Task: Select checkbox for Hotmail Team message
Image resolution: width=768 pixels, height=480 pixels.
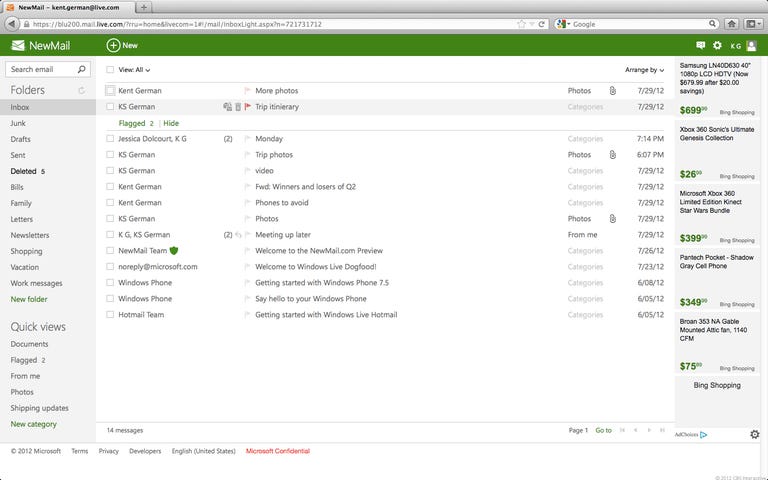Action: click(x=110, y=315)
